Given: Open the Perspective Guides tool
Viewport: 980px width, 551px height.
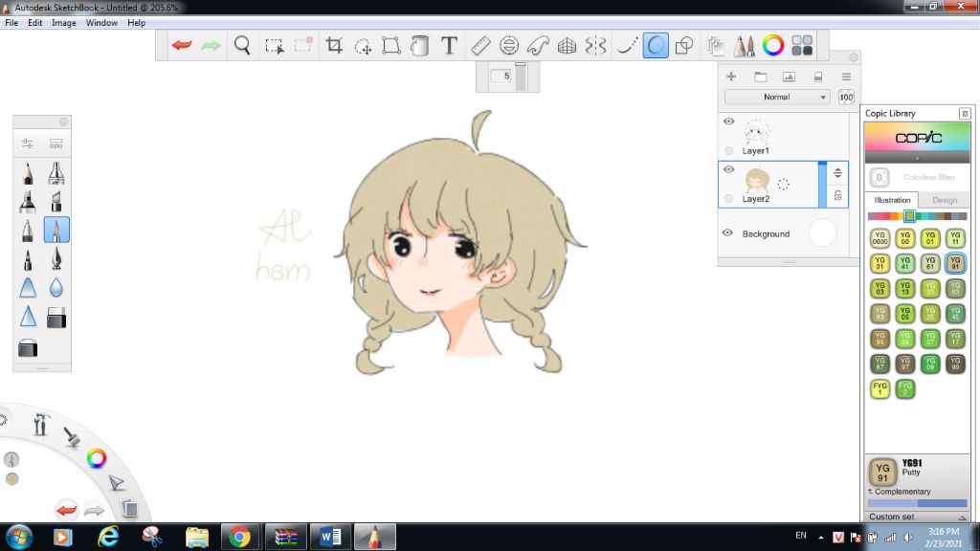Looking at the screenshot, I should coord(567,46).
